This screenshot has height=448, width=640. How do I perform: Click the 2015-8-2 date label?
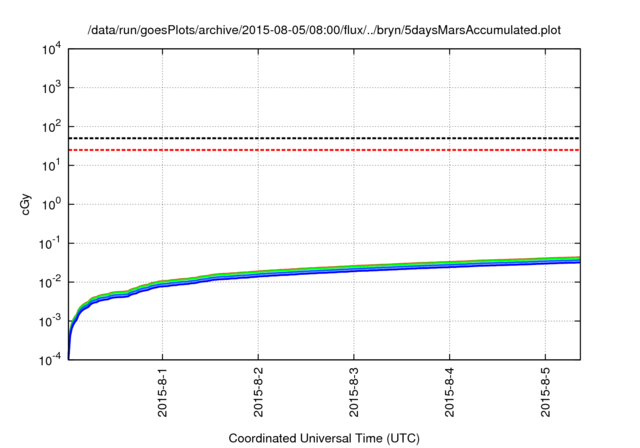(258, 392)
